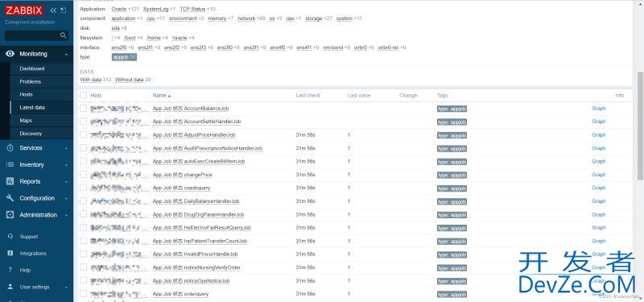Open item App Job InvalidProcurHandleJob
Viewport: 644px width, 302px height.
195,254
